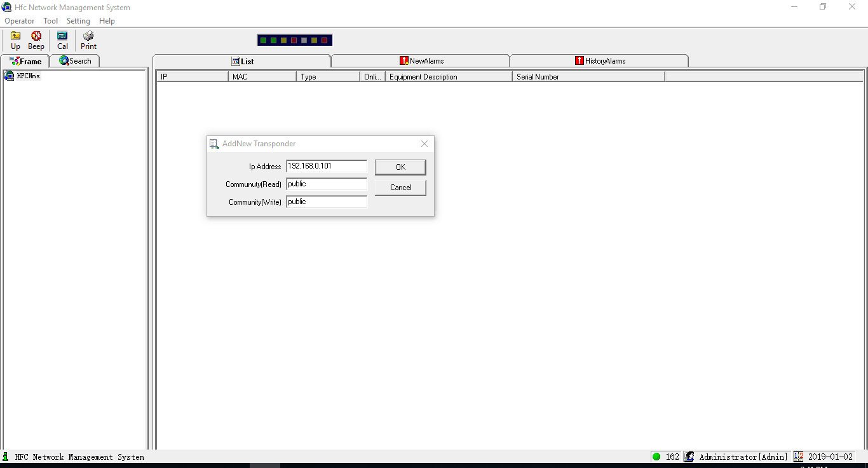Click the calendar date icon in status bar
The height and width of the screenshot is (468, 868).
pos(798,457)
